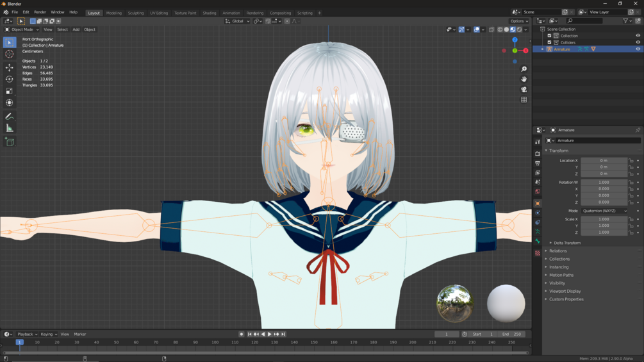Viewport: 644px width, 362px height.
Task: Switch to UV Editing workspace tab
Action: [x=159, y=13]
